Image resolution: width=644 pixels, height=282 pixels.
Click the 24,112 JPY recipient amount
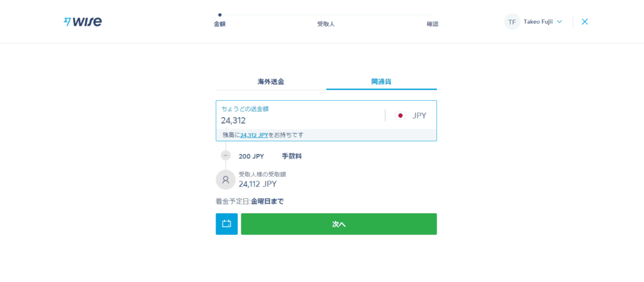tap(258, 184)
